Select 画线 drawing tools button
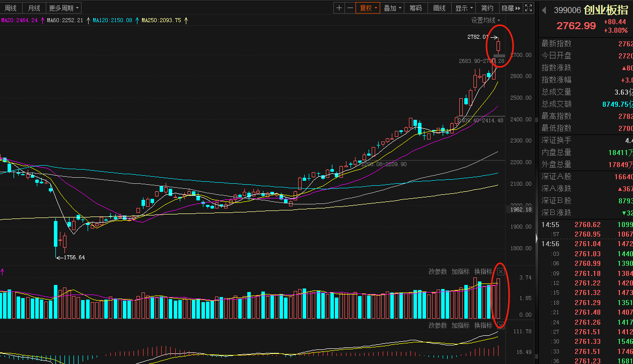The height and width of the screenshot is (364, 633). 440,8
